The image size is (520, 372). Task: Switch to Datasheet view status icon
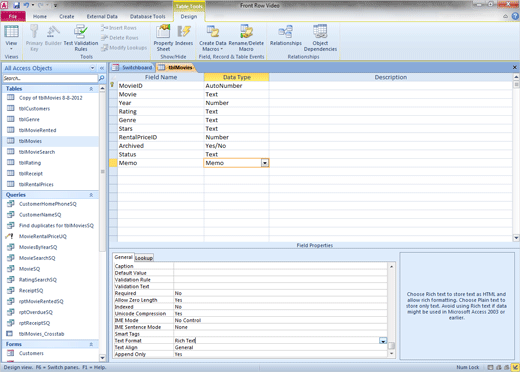(490, 367)
